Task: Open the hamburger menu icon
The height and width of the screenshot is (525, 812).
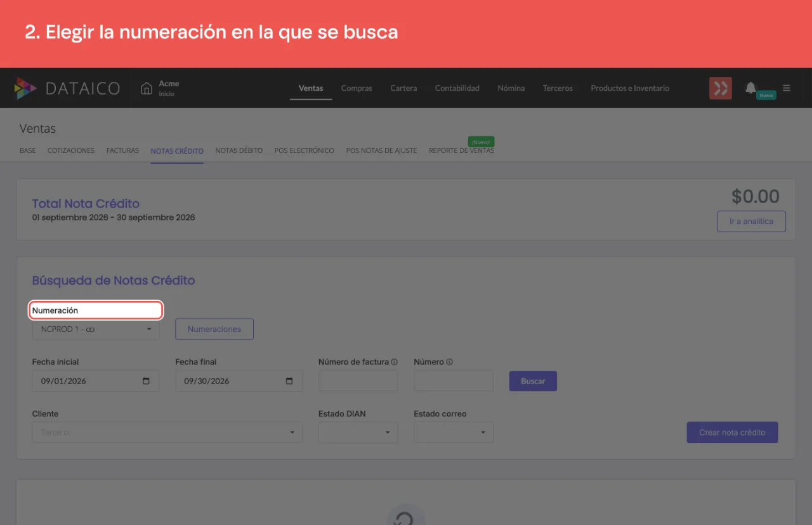Action: coord(787,88)
